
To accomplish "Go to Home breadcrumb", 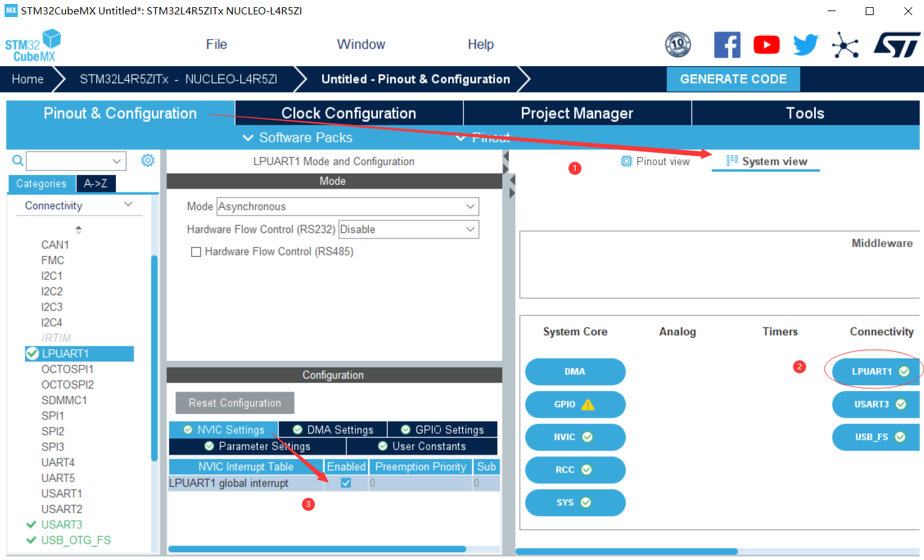I will tap(28, 79).
